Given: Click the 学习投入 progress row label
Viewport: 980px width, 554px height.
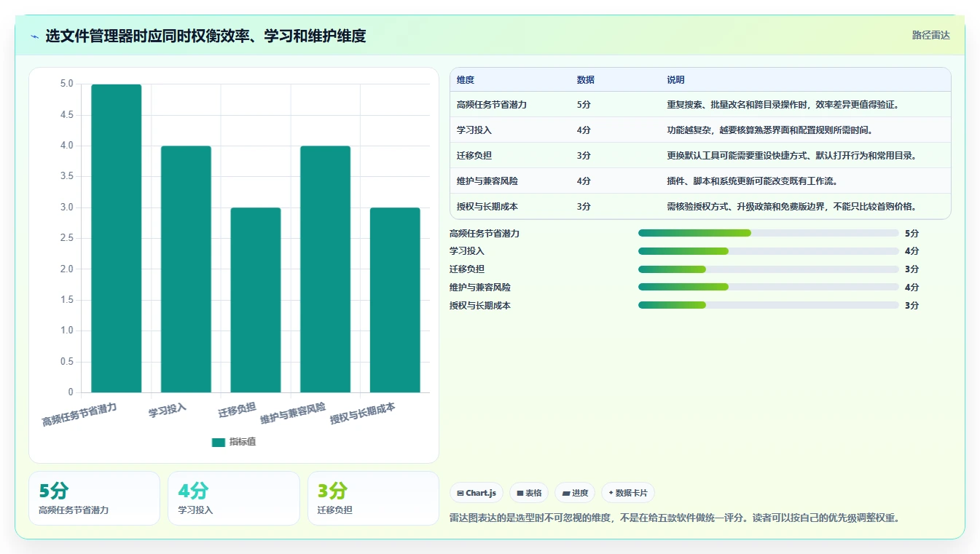Looking at the screenshot, I should [467, 251].
